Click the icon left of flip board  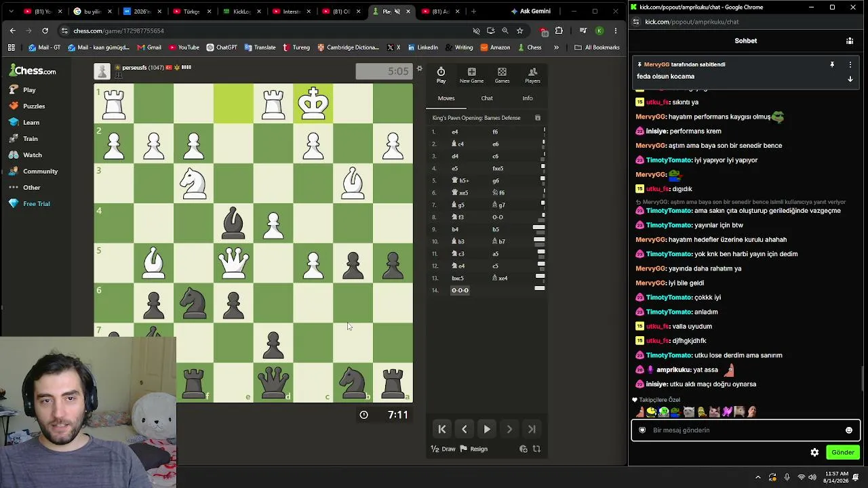point(523,449)
